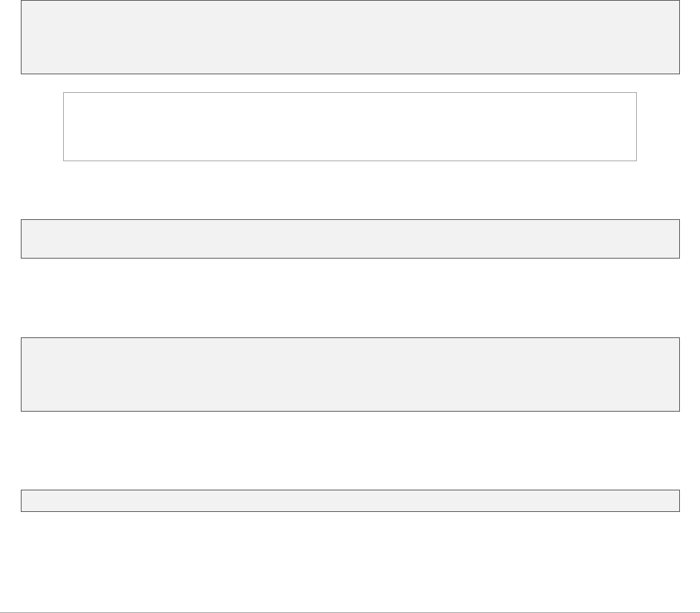Focus the gray block beneath the white box

click(350, 239)
